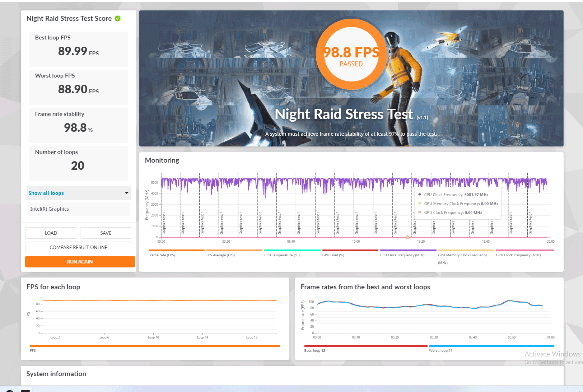Click COMPARE RESULT ONLINE button
Screen dimensions: 583x392
(78, 247)
